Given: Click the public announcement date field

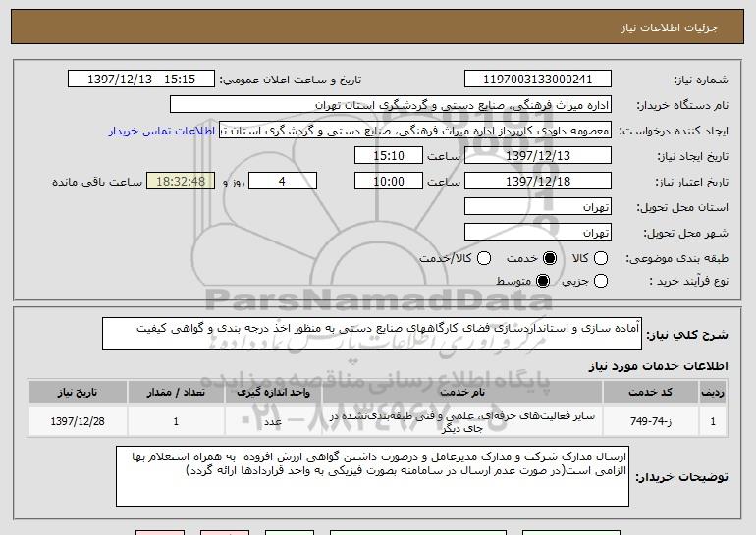Looking at the screenshot, I should tap(141, 80).
